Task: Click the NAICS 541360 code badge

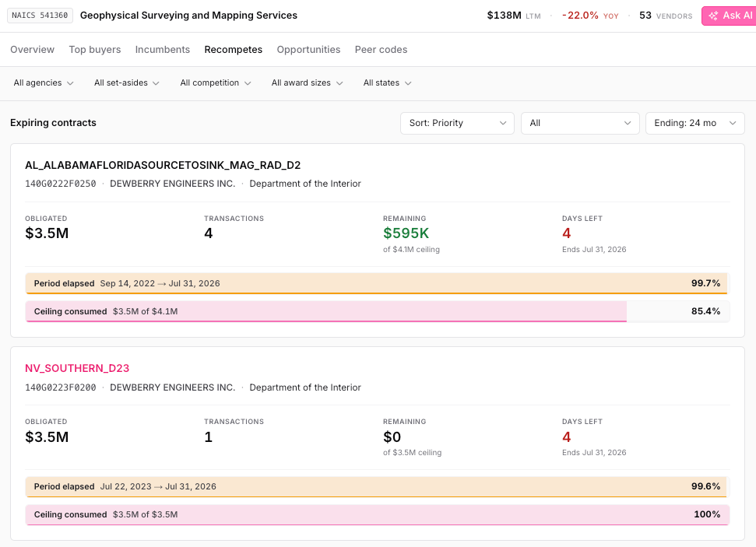Action: click(40, 16)
